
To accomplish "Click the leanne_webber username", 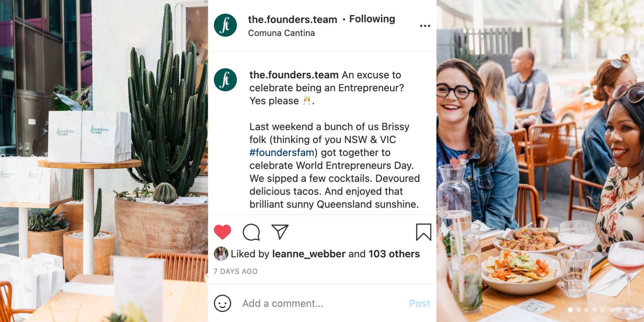I will point(309,254).
